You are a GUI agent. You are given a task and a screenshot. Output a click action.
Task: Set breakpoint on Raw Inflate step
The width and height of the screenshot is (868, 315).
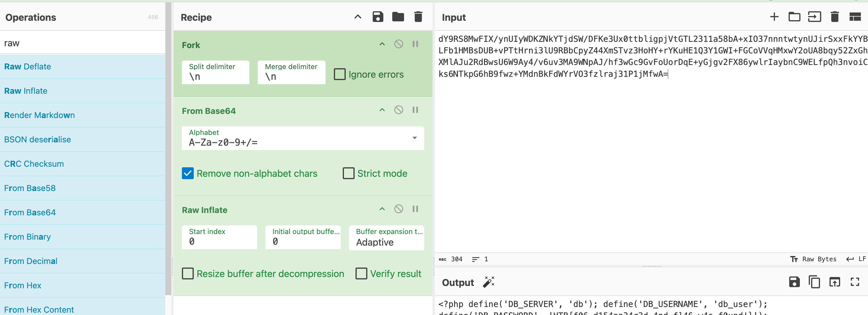point(415,209)
